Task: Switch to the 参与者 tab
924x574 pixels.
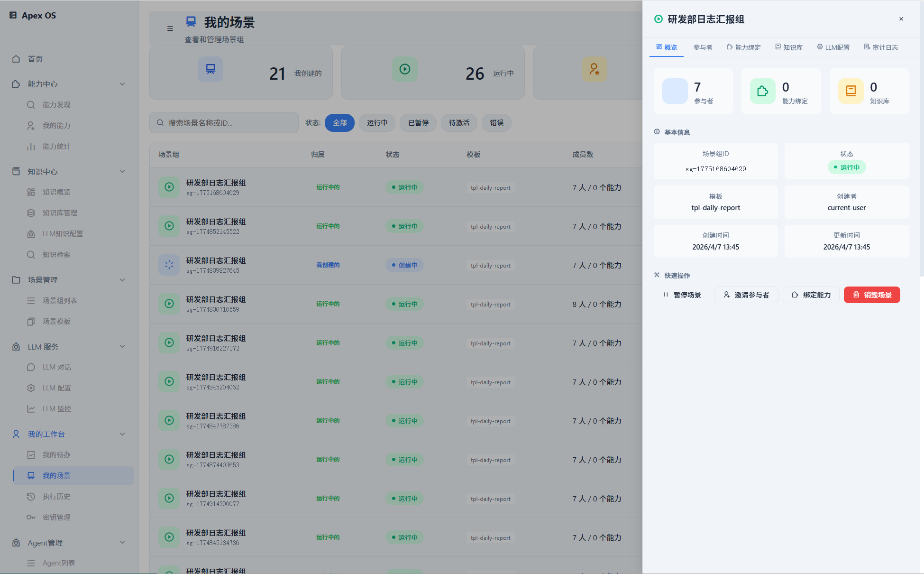Action: (x=703, y=47)
